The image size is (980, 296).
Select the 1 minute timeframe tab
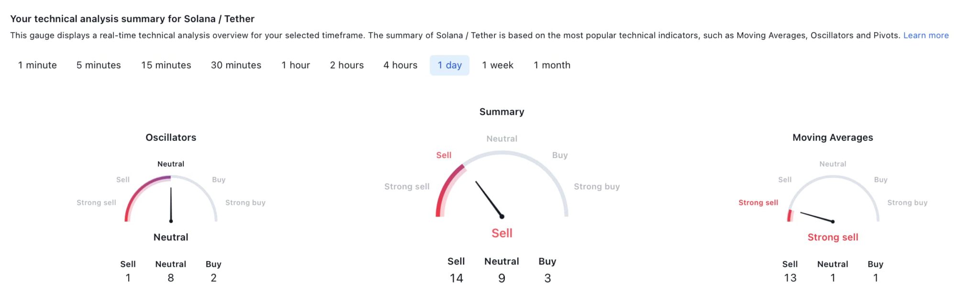tap(37, 65)
